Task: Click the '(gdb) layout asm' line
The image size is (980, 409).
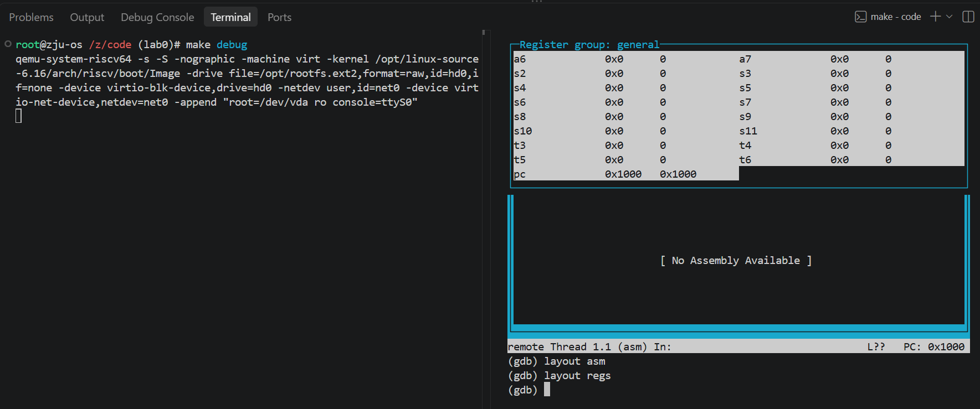Action: click(556, 361)
